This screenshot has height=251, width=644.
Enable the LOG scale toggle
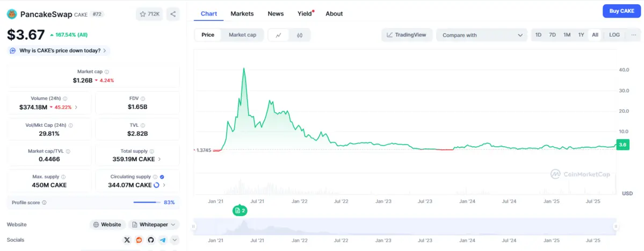coord(614,35)
